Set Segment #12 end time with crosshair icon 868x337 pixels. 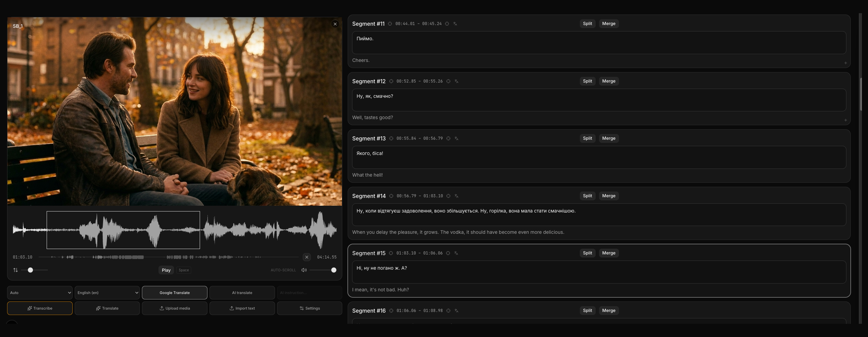448,81
